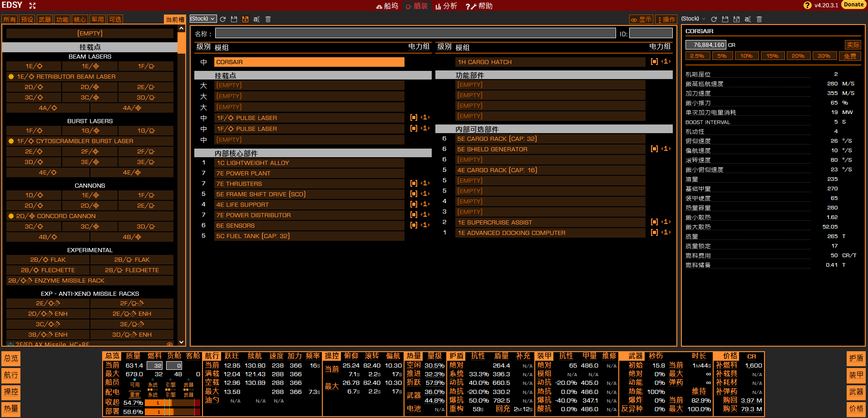The height and width of the screenshot is (418, 868).
Task: Click the delete build trash icon in middle toolbar
Action: pyautogui.click(x=268, y=19)
